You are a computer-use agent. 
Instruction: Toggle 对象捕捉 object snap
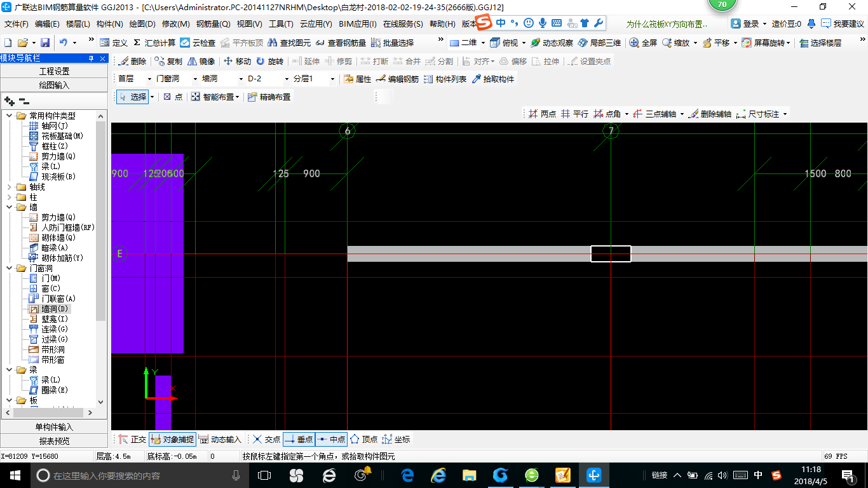[172, 439]
